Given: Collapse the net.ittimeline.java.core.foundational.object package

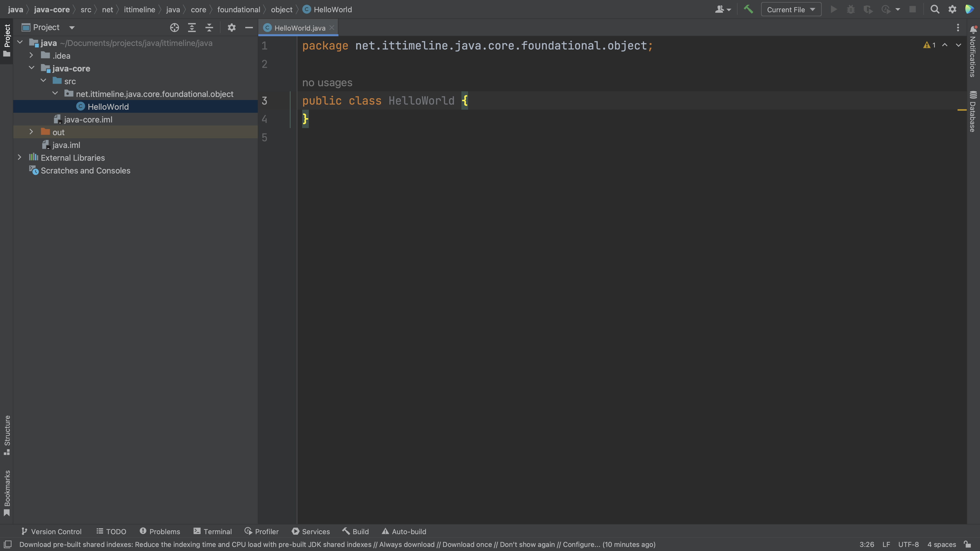Looking at the screenshot, I should (x=55, y=94).
